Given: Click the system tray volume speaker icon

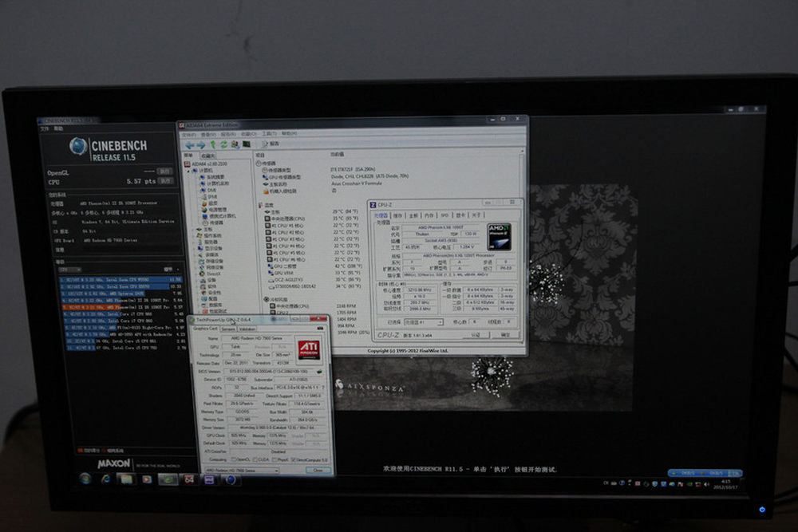Looking at the screenshot, I should [x=706, y=484].
